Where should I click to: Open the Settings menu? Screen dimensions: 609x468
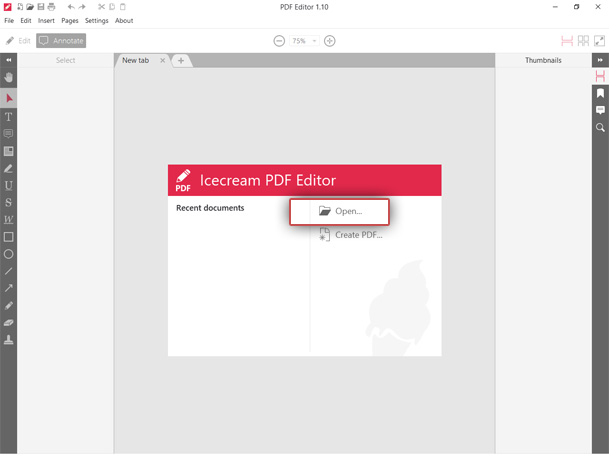point(97,21)
